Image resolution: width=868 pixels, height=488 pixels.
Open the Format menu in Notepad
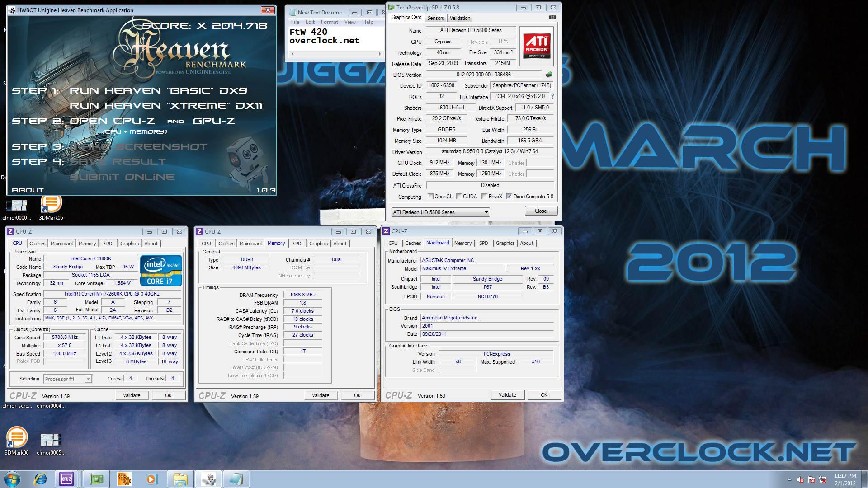tap(329, 22)
